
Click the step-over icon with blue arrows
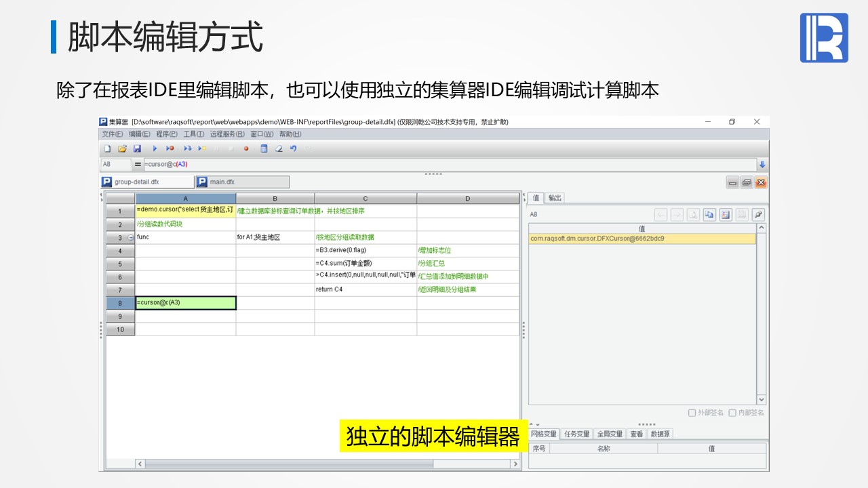(187, 148)
